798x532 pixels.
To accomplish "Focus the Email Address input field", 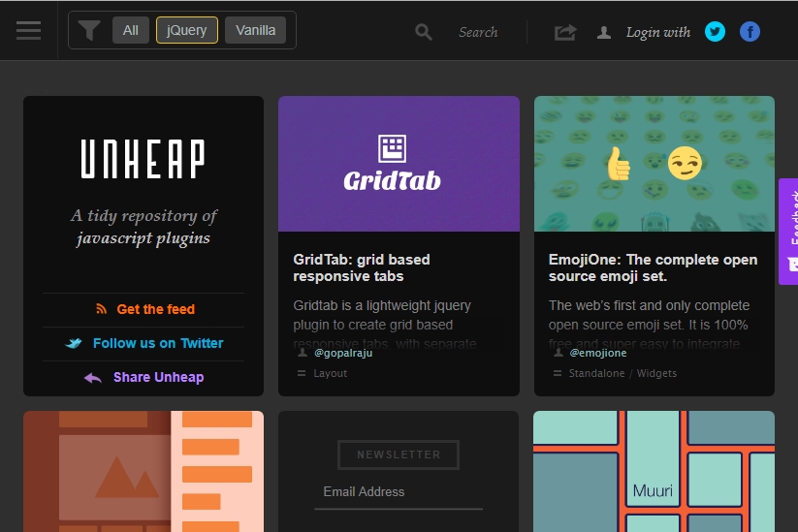I will tap(399, 492).
